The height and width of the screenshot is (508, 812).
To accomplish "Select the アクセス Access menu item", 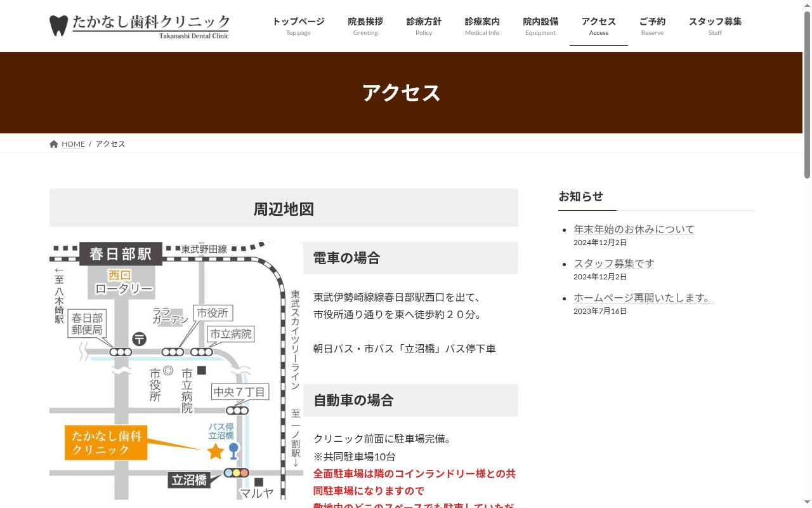I will tap(598, 26).
